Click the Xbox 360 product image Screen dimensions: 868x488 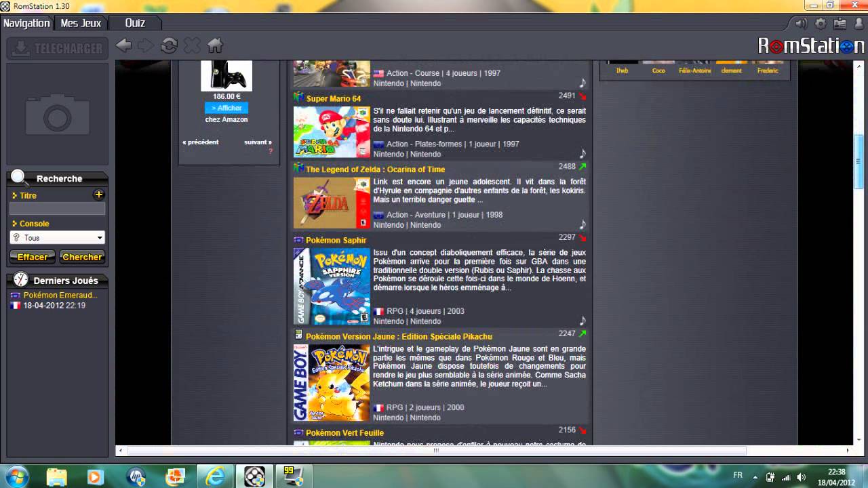click(x=226, y=75)
